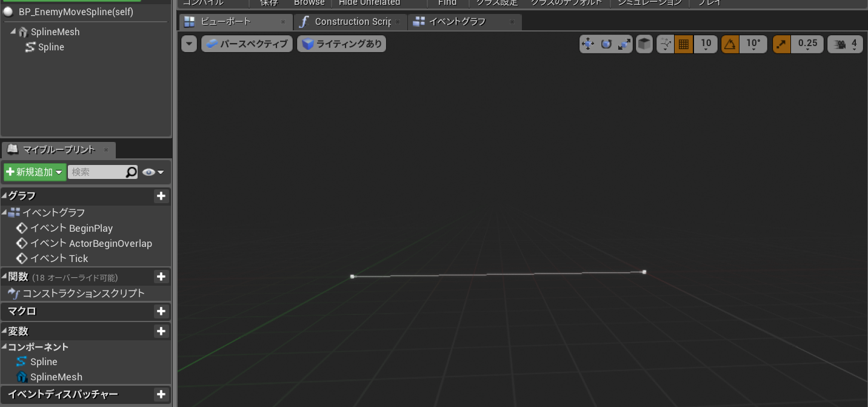This screenshot has width=868, height=407.
Task: Close the ビューポート tab
Action: pyautogui.click(x=282, y=22)
